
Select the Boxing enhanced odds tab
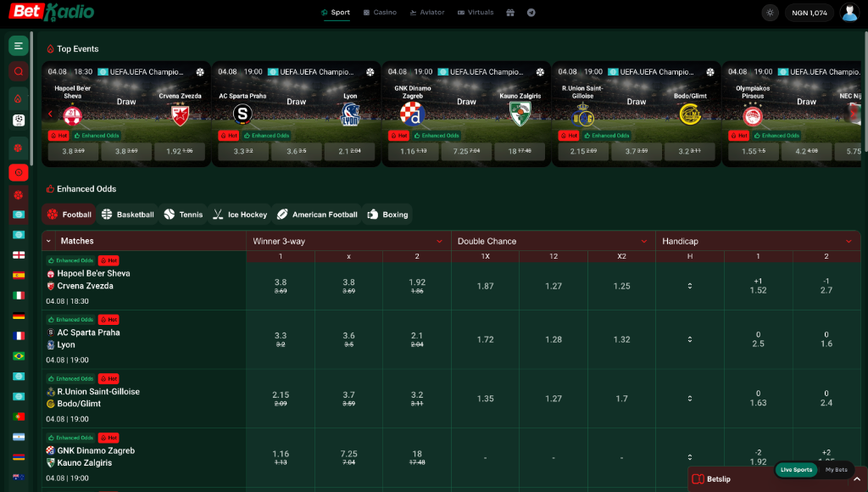coord(387,215)
